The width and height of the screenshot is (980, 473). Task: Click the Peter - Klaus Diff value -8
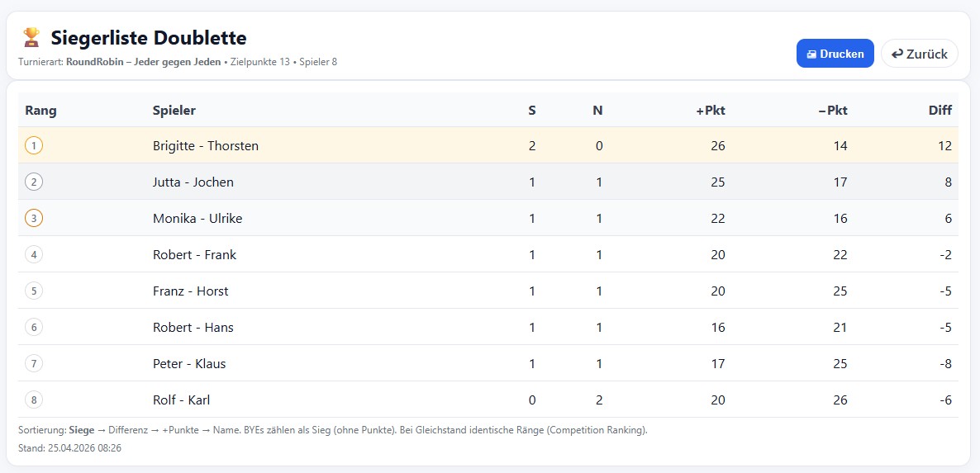click(x=944, y=364)
